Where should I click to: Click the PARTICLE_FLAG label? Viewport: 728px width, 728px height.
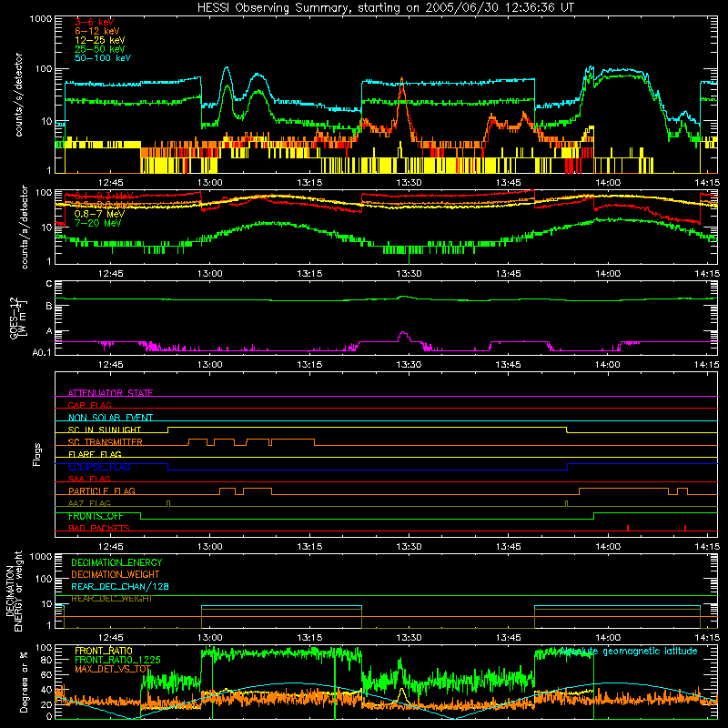pos(102,490)
